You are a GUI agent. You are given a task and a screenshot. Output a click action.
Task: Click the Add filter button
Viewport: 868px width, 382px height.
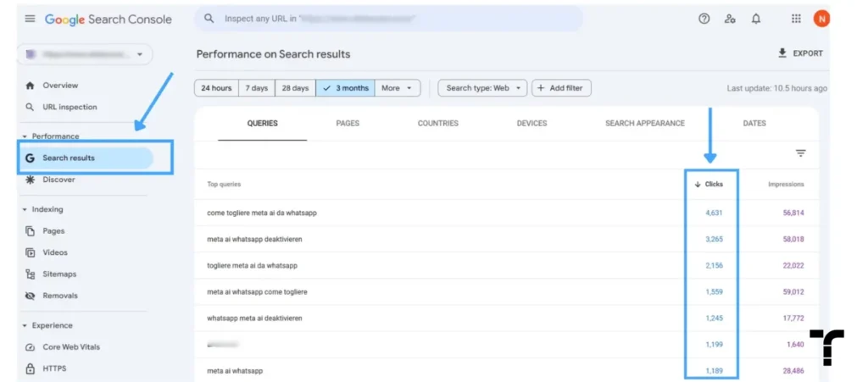561,88
